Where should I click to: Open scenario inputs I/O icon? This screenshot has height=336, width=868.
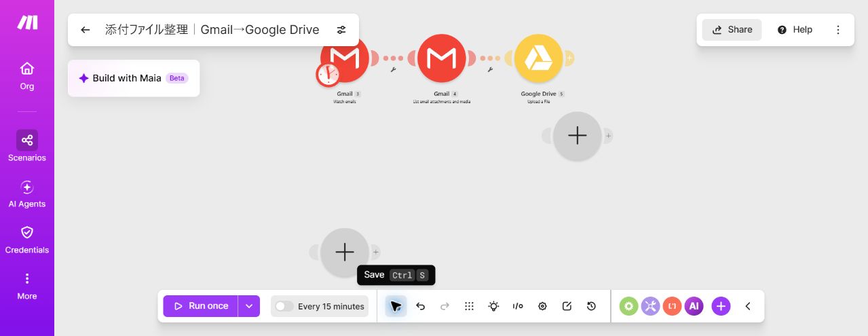point(518,306)
